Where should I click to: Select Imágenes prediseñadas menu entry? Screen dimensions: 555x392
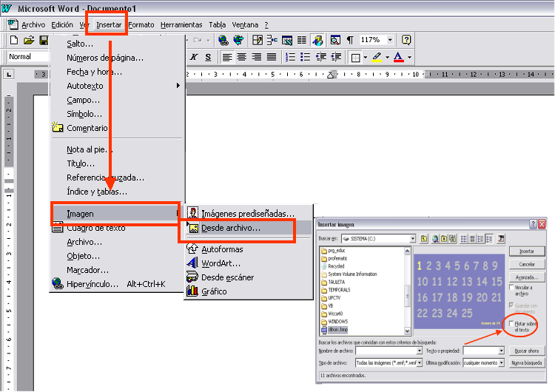(248, 214)
